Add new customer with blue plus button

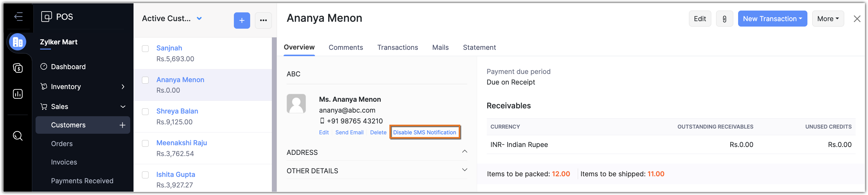(x=242, y=21)
